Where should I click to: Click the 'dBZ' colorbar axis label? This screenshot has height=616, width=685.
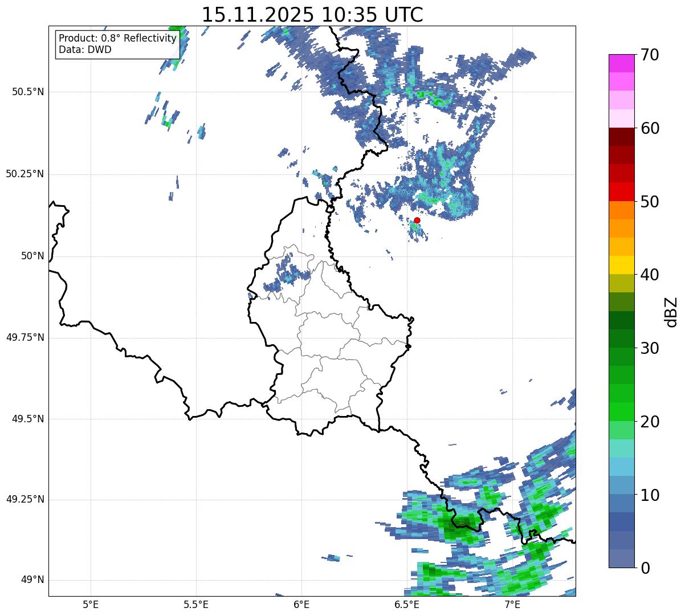pos(671,311)
